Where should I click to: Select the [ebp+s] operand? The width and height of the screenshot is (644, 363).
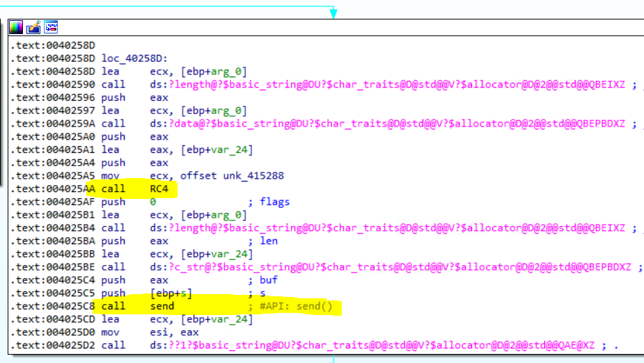171,293
